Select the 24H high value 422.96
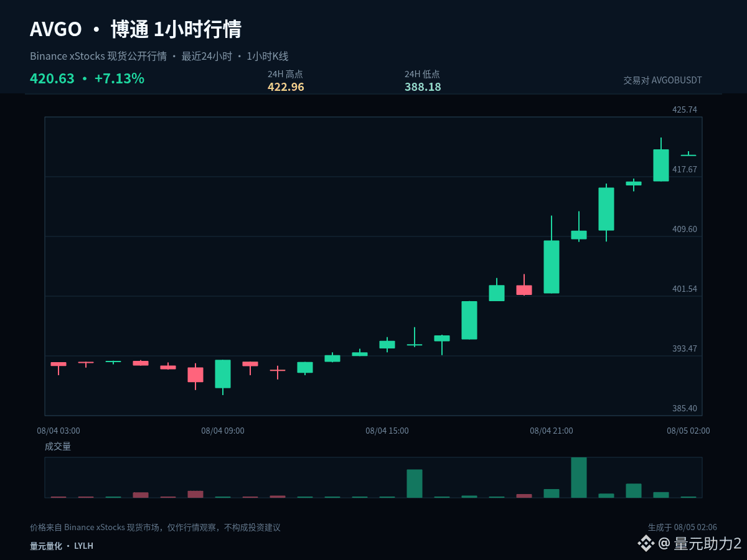747x560 pixels. [x=286, y=87]
